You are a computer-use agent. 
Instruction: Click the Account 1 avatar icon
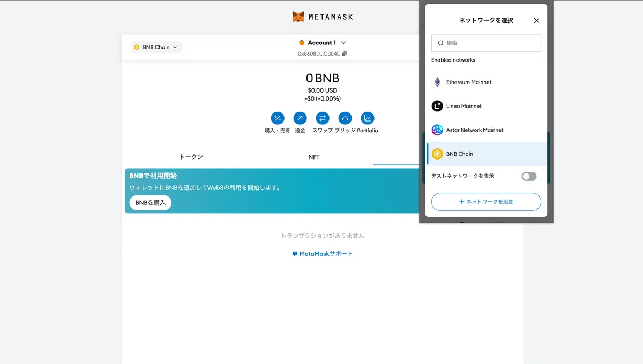(x=302, y=43)
